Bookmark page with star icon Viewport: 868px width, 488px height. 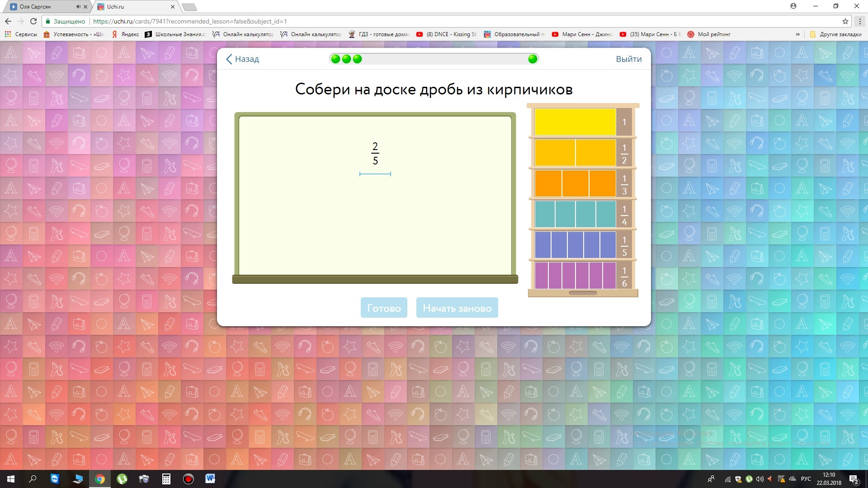845,21
